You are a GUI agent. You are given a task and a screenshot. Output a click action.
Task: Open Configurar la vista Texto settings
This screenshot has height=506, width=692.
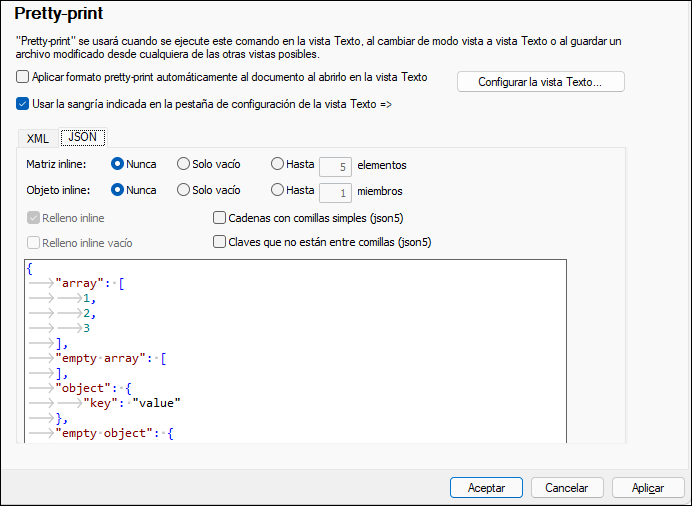coord(540,82)
